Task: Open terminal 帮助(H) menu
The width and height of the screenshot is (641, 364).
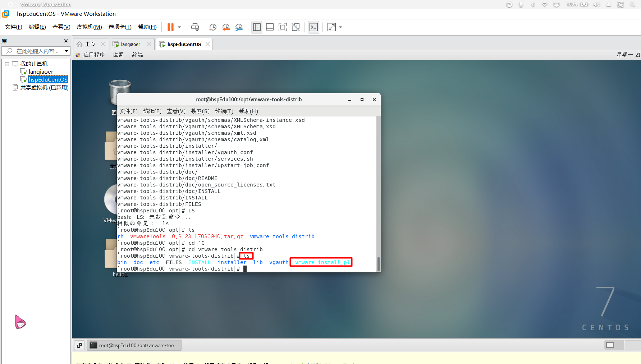Action: 248,111
